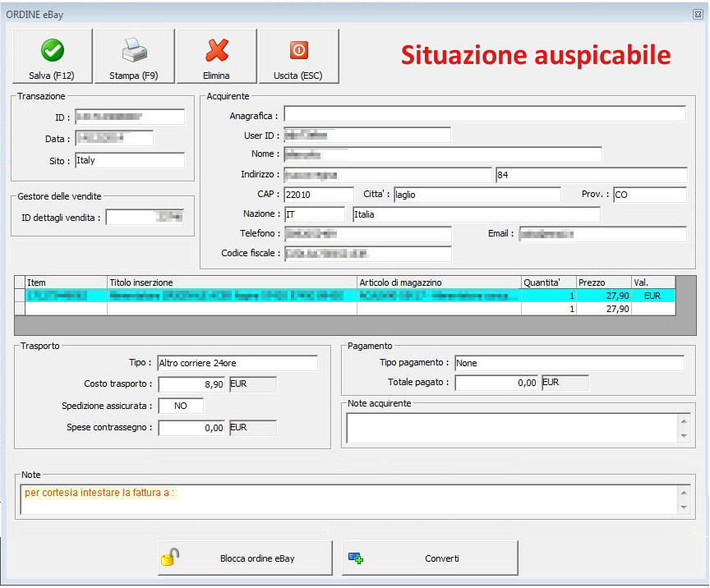Click the Articolo di magazzino column header
The height and width of the screenshot is (588, 710).
pos(439,283)
